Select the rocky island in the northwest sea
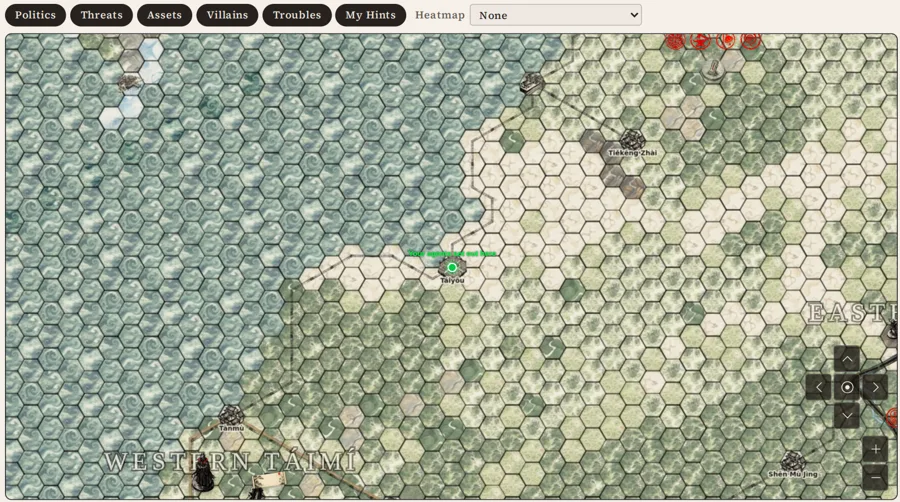 pos(129,83)
